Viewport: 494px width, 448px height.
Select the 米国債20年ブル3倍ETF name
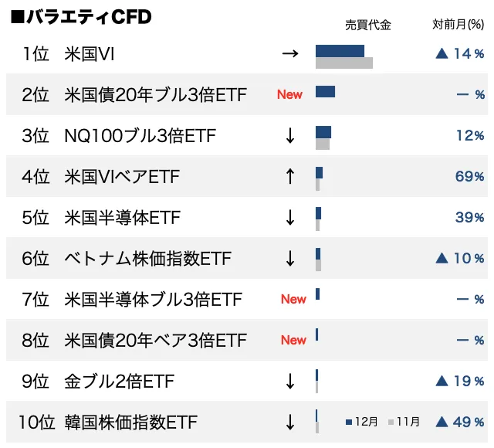tap(156, 95)
